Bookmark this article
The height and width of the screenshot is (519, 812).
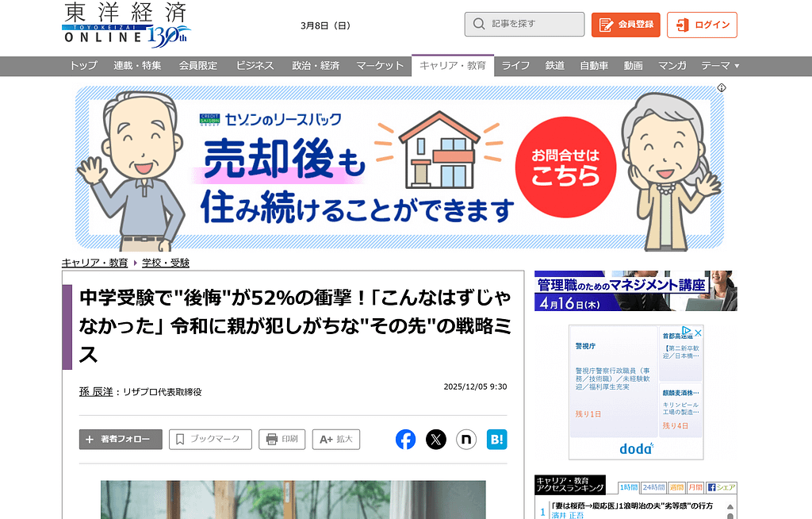(210, 440)
